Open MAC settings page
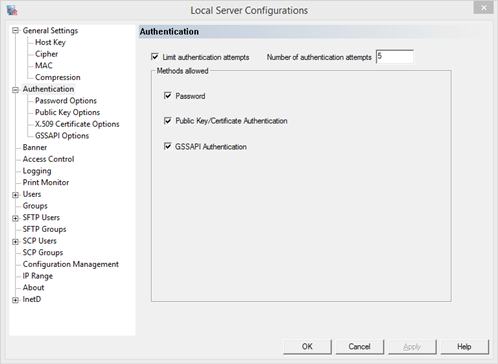498x364 pixels. tap(44, 66)
